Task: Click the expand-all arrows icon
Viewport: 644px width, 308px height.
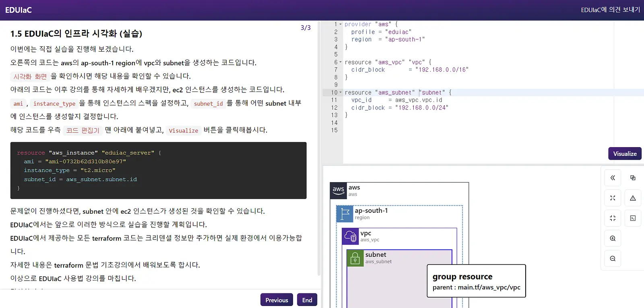Action: coord(613,198)
